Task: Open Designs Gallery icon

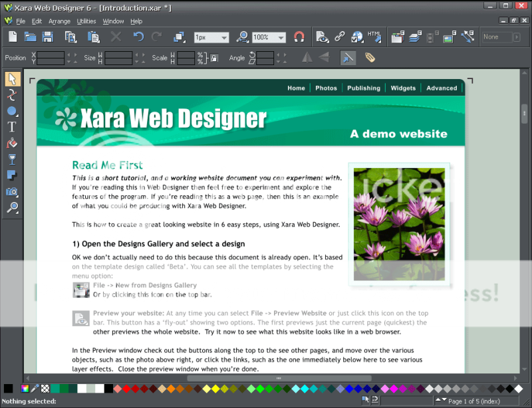Action: [398, 37]
